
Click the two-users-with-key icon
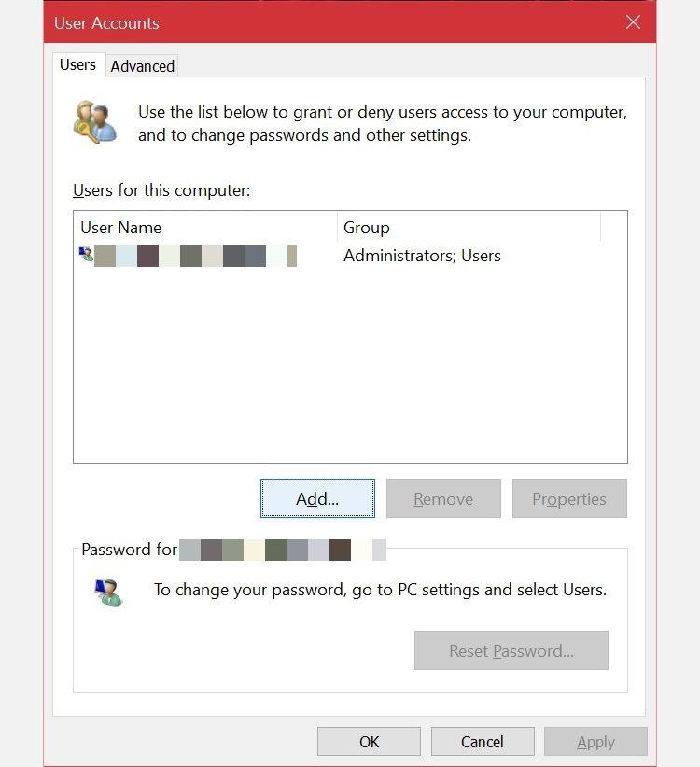[x=95, y=122]
